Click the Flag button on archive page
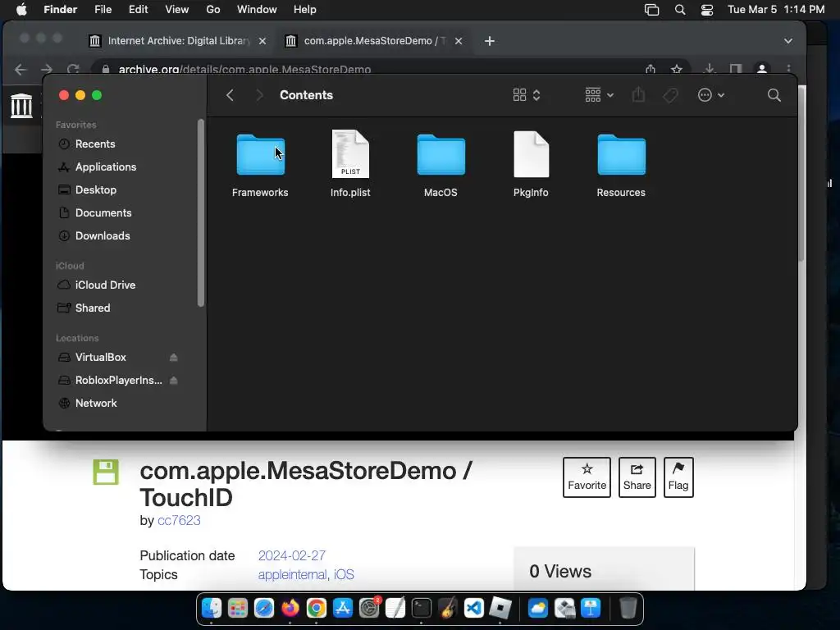The height and width of the screenshot is (630, 840). tap(678, 477)
